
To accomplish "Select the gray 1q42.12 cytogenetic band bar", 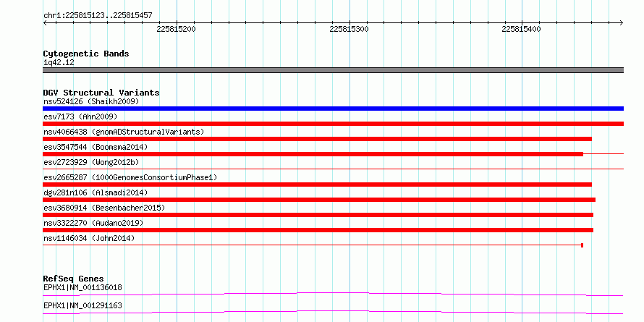I will tap(333, 70).
